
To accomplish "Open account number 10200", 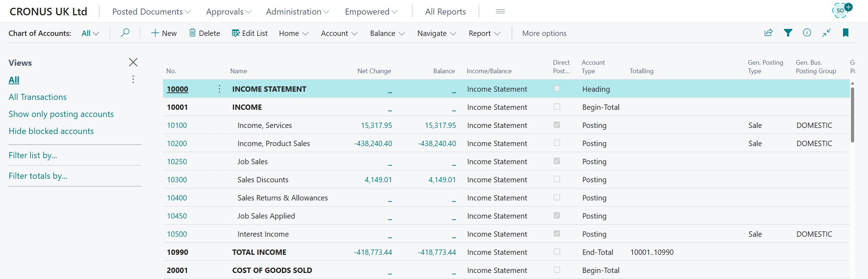I will (177, 143).
